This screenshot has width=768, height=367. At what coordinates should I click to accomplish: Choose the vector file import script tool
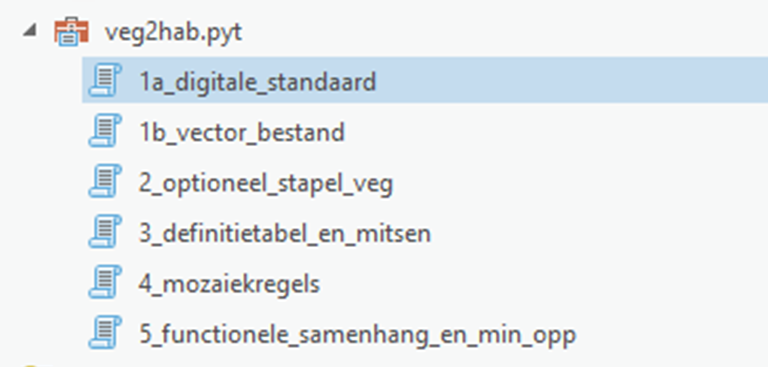(x=242, y=132)
